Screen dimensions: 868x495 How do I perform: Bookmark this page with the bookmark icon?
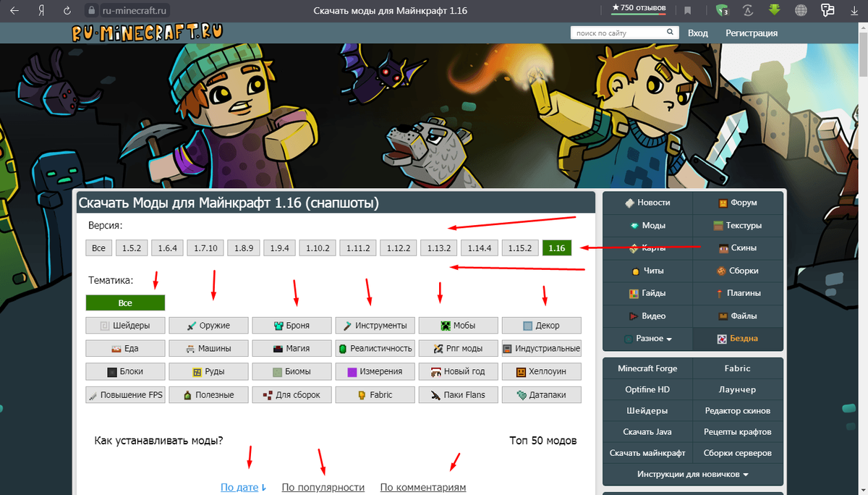pyautogui.click(x=688, y=11)
